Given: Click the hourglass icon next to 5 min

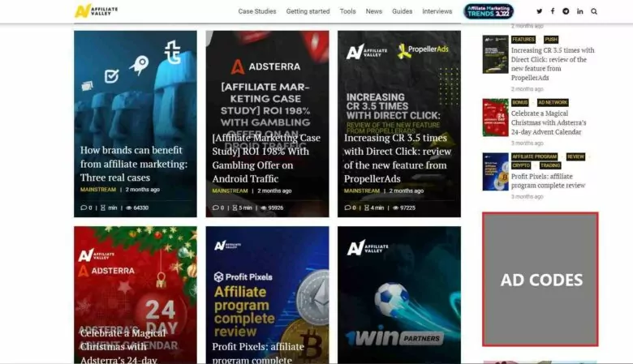Looking at the screenshot, I should coord(235,208).
